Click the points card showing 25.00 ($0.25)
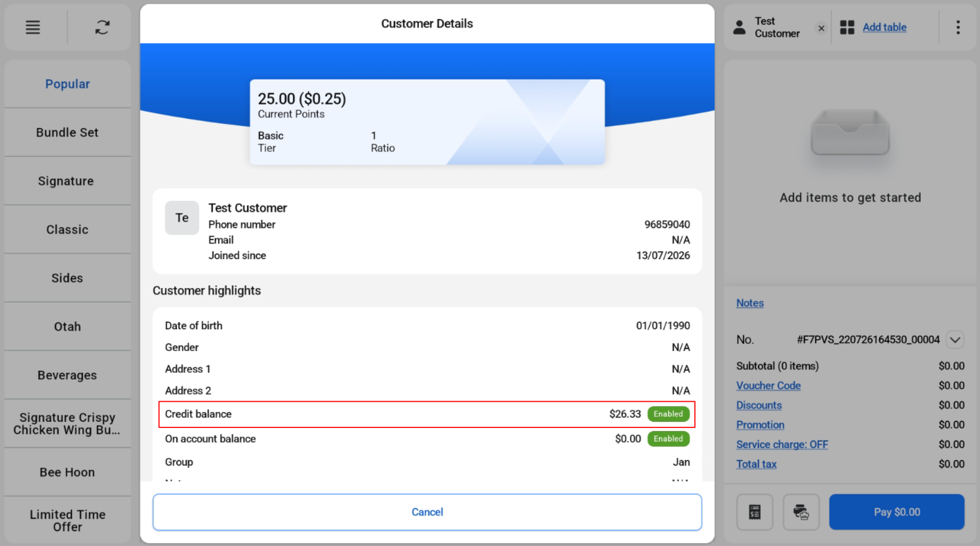The width and height of the screenshot is (980, 546). tap(427, 122)
